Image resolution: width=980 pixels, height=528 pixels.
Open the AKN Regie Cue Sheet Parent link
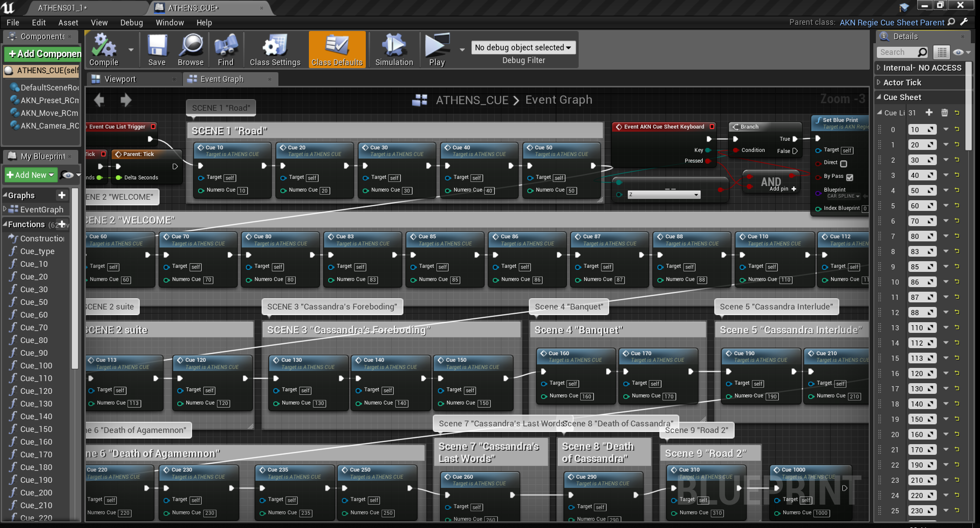point(892,22)
